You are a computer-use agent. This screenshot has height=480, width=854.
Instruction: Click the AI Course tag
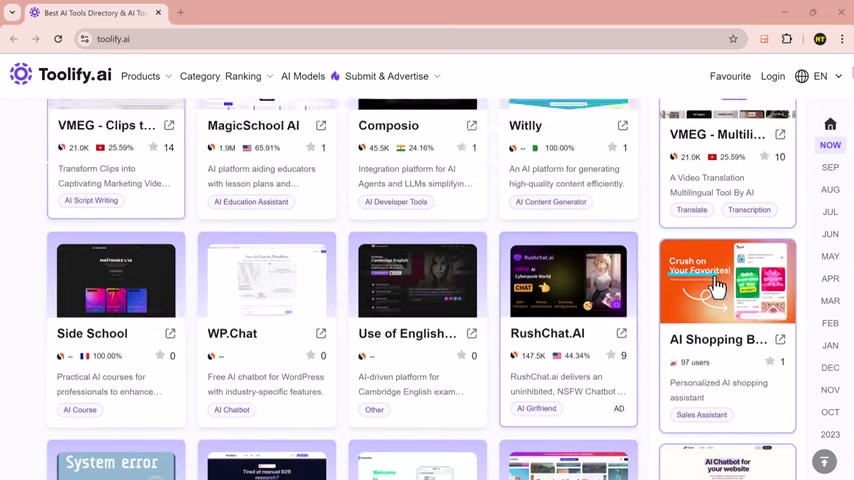[x=80, y=410]
